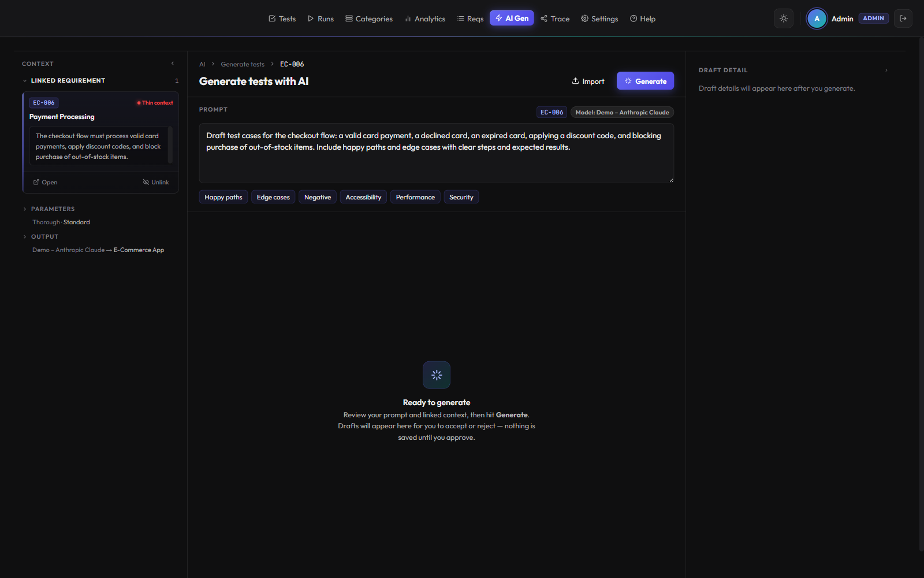Click the EC-006 chip above prompt
This screenshot has height=578, width=924.
pos(552,112)
